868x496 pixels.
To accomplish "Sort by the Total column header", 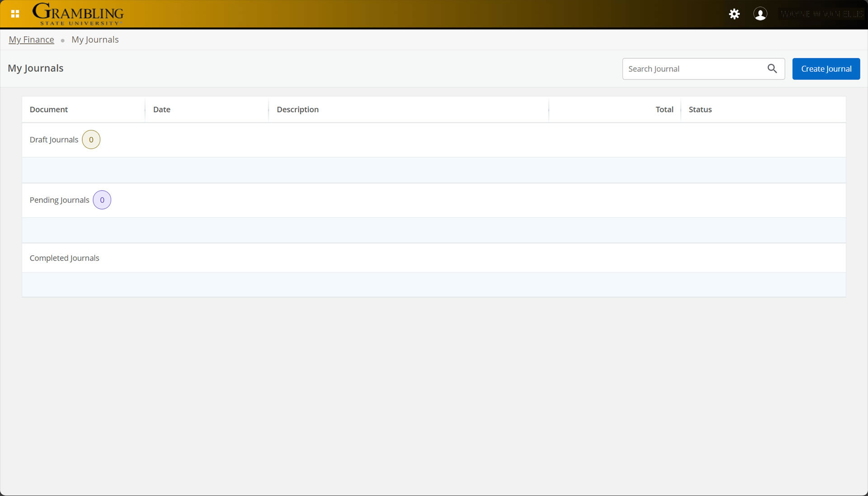I will 664,109.
